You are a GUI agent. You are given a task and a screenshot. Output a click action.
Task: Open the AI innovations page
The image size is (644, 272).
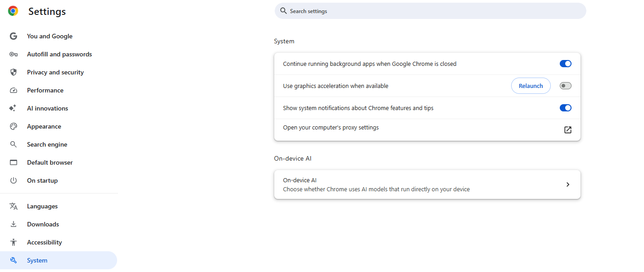(x=47, y=108)
